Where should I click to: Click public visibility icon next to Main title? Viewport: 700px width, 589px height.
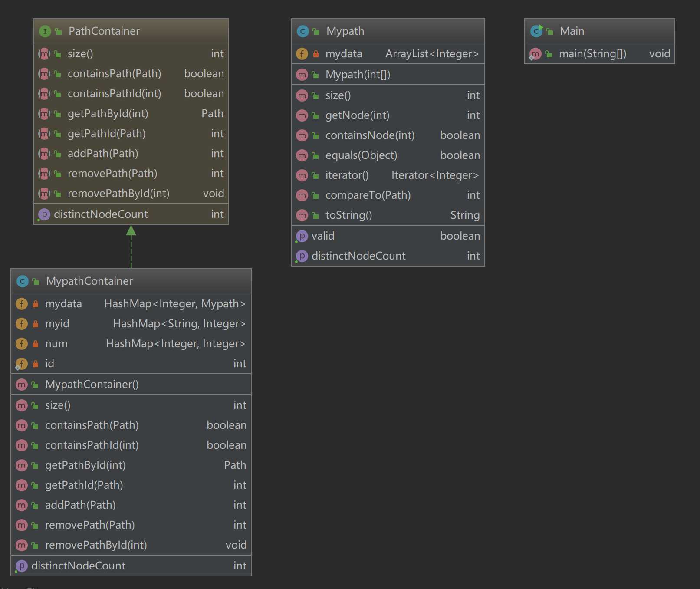(x=550, y=31)
